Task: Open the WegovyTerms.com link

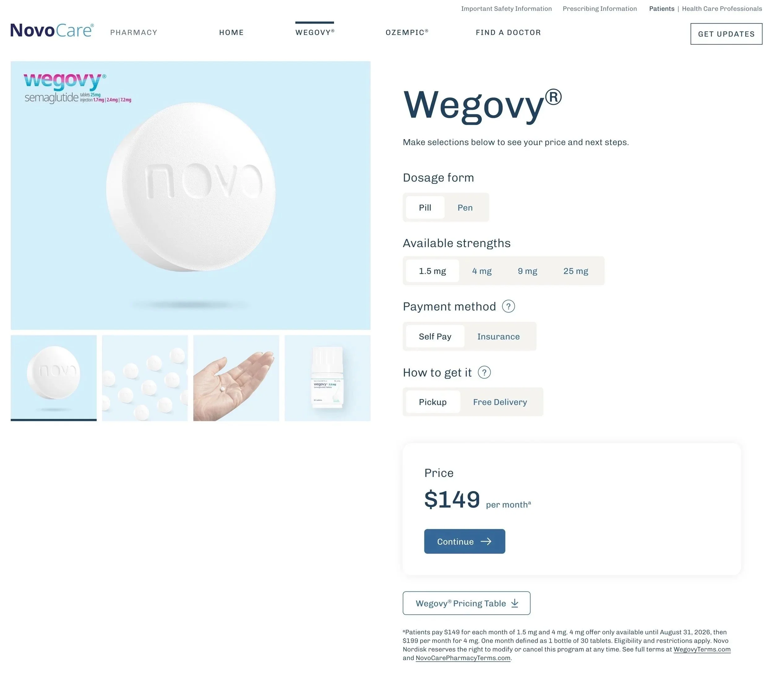Action: [x=702, y=649]
